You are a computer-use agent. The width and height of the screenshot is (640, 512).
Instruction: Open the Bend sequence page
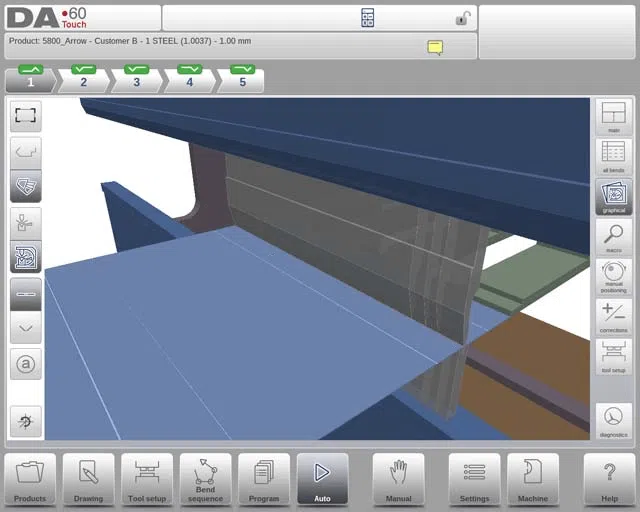[205, 479]
